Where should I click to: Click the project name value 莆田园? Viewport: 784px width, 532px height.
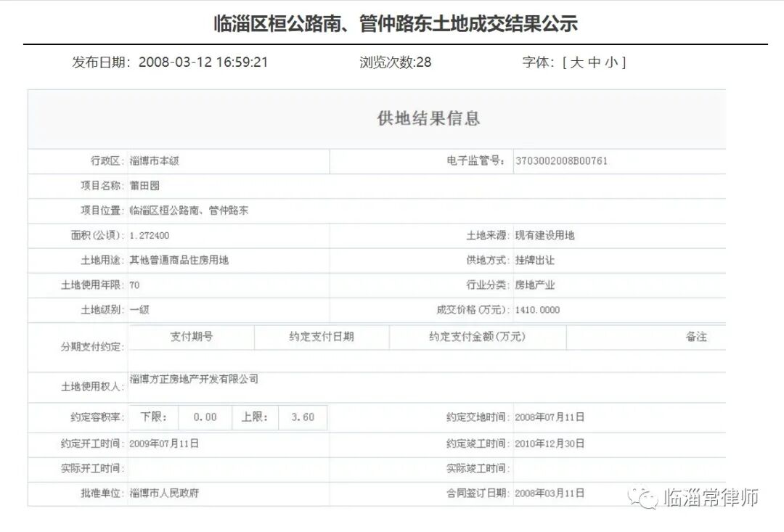coord(144,186)
